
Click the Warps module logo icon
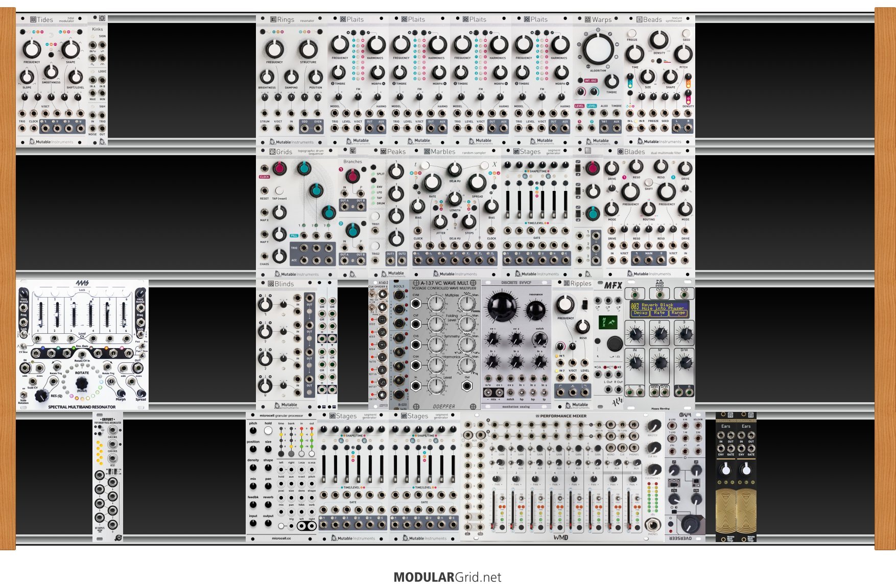tap(588, 19)
